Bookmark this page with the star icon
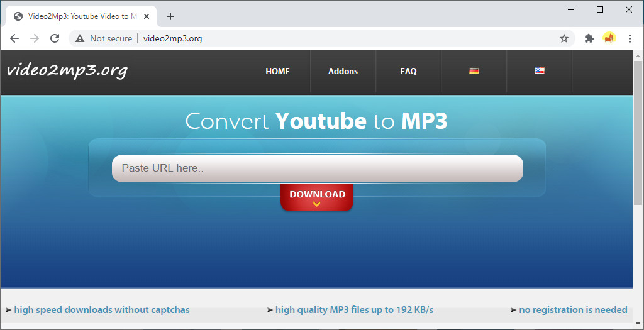The height and width of the screenshot is (330, 644). click(564, 38)
